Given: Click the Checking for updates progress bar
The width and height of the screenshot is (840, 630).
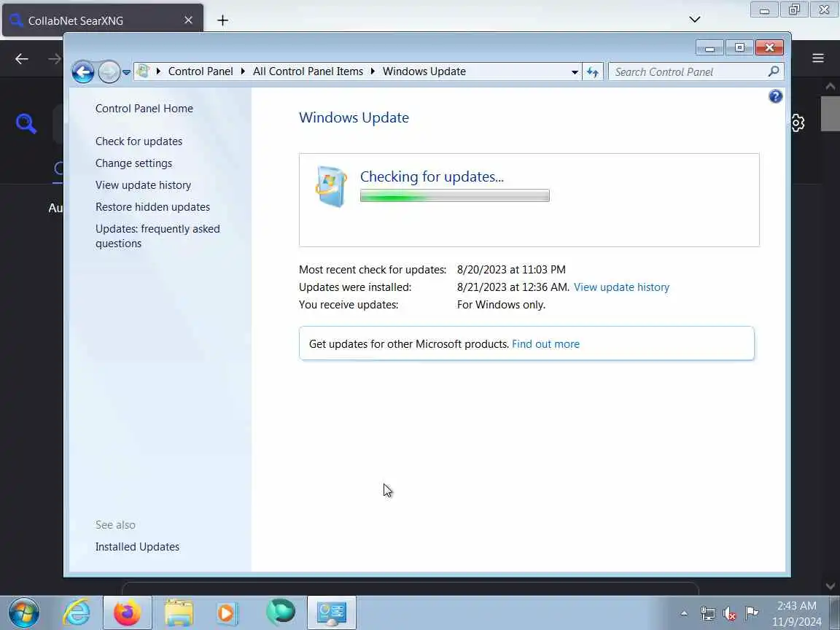Looking at the screenshot, I should (455, 195).
